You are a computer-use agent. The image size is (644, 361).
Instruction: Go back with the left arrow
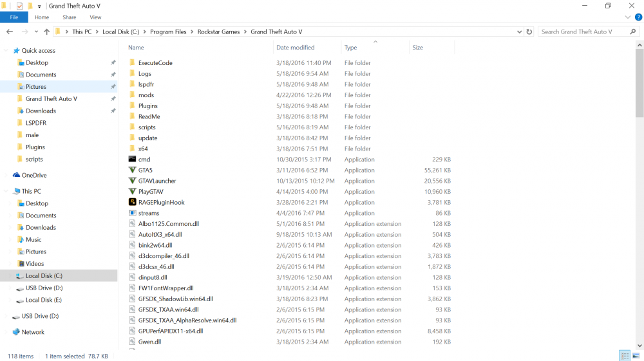10,32
